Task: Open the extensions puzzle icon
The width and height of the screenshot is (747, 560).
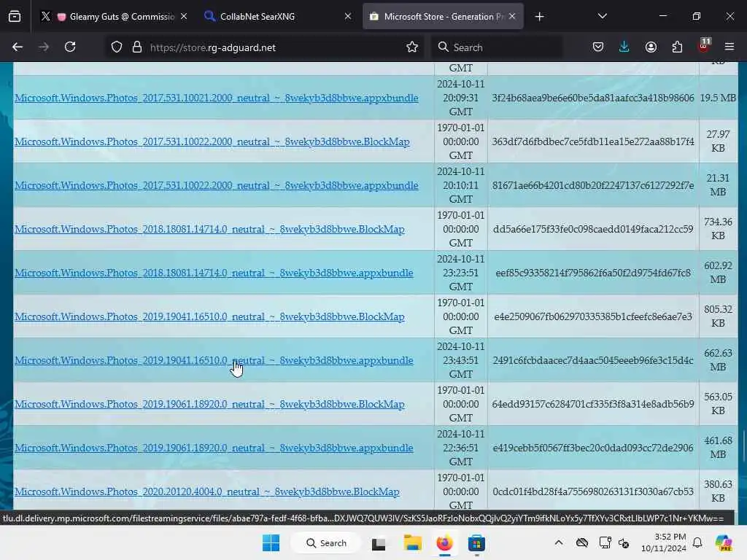Action: (x=677, y=47)
